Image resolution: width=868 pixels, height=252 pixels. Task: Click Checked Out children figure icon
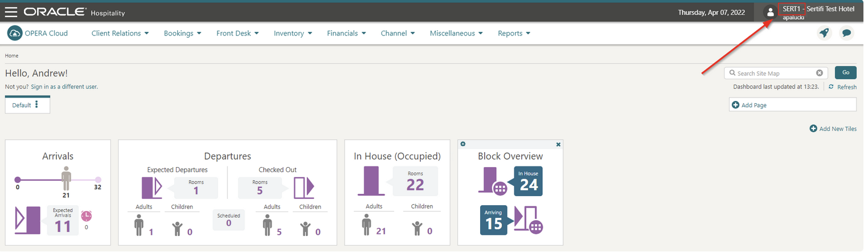pyautogui.click(x=306, y=228)
